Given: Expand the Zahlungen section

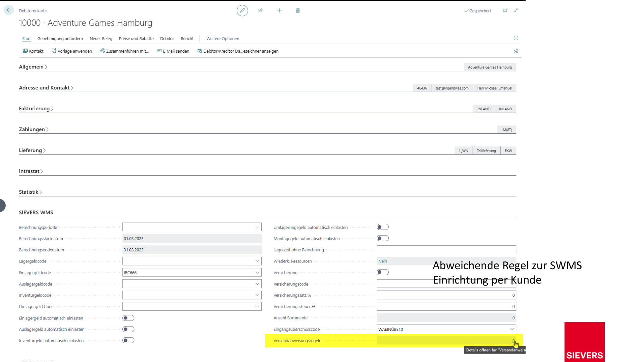Looking at the screenshot, I should [34, 129].
